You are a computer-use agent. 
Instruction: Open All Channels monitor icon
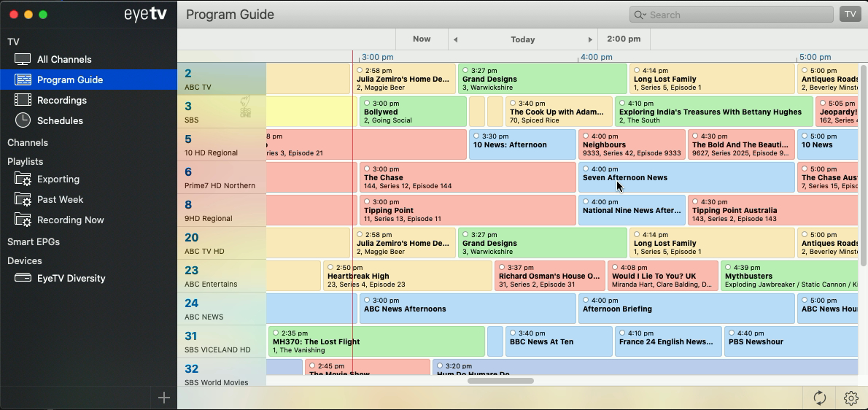pyautogui.click(x=23, y=59)
